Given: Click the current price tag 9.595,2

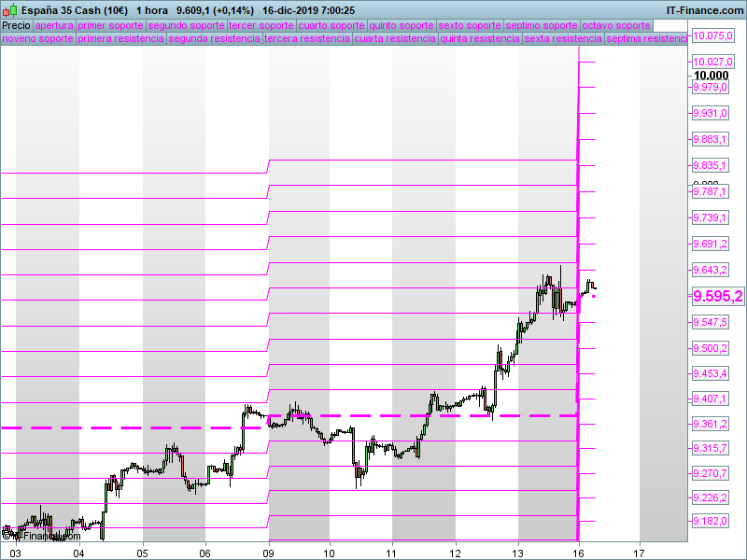Looking at the screenshot, I should point(717,296).
